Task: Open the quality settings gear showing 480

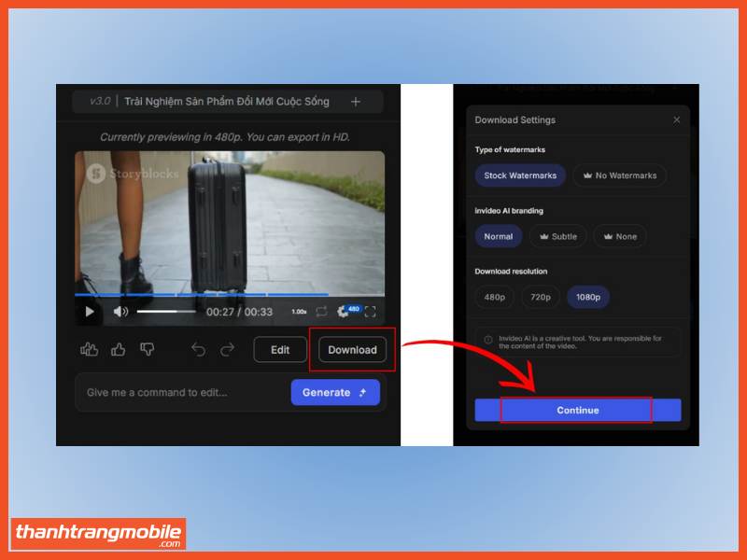Action: tap(348, 311)
